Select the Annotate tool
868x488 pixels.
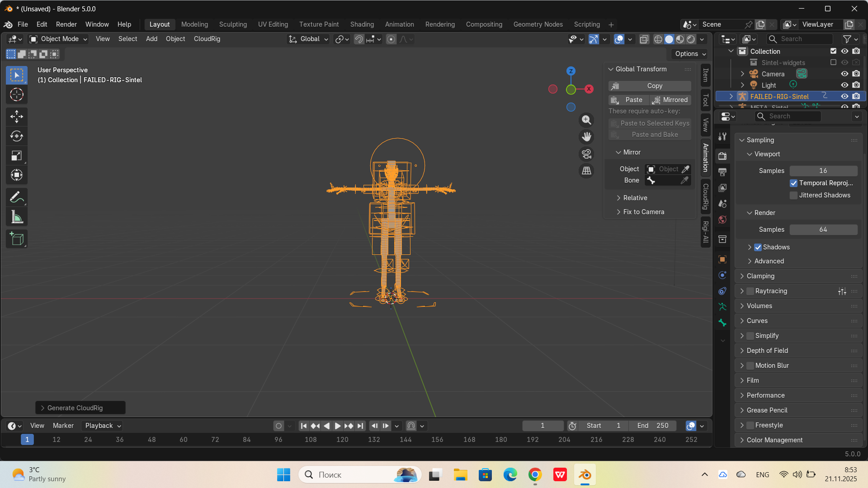[17, 197]
